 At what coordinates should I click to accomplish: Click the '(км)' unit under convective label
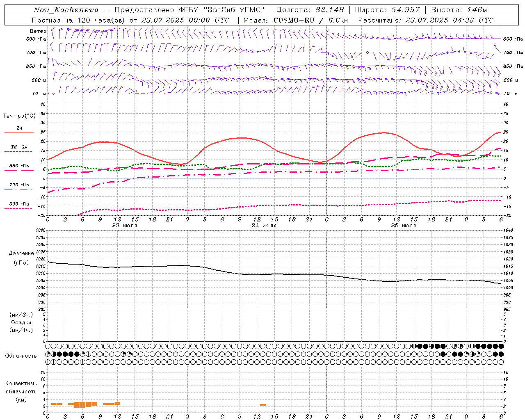pos(21,399)
